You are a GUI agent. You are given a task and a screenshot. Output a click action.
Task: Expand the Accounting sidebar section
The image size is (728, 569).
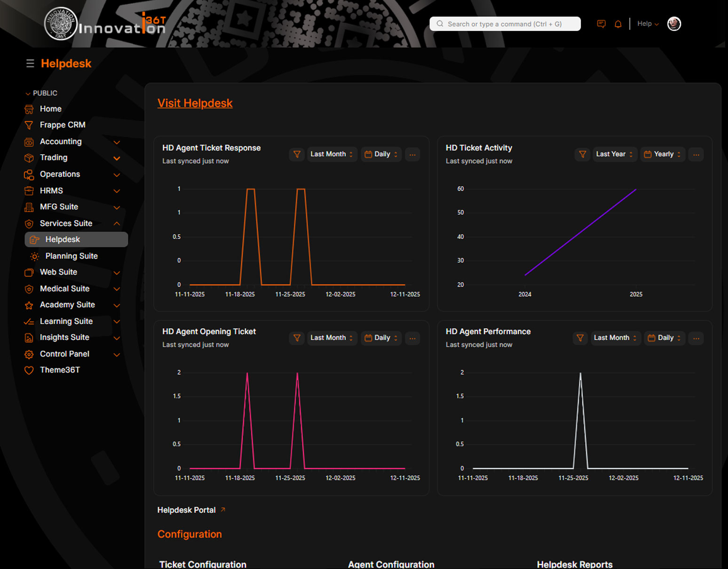click(x=117, y=142)
